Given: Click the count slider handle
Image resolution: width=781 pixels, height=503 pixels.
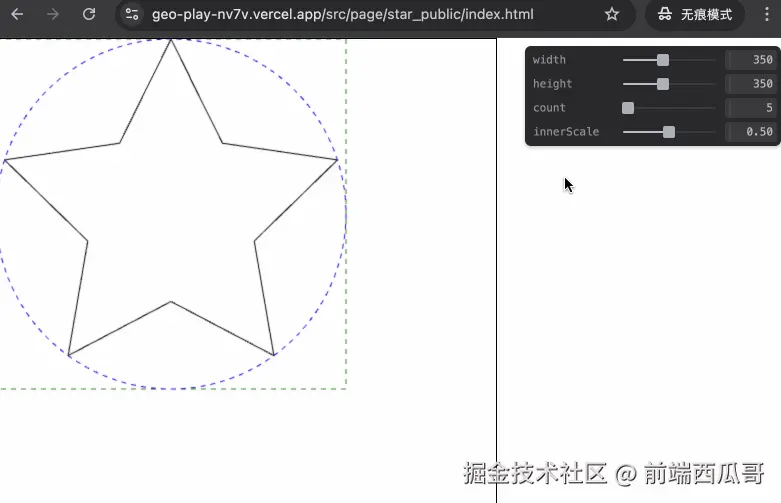Looking at the screenshot, I should (628, 108).
